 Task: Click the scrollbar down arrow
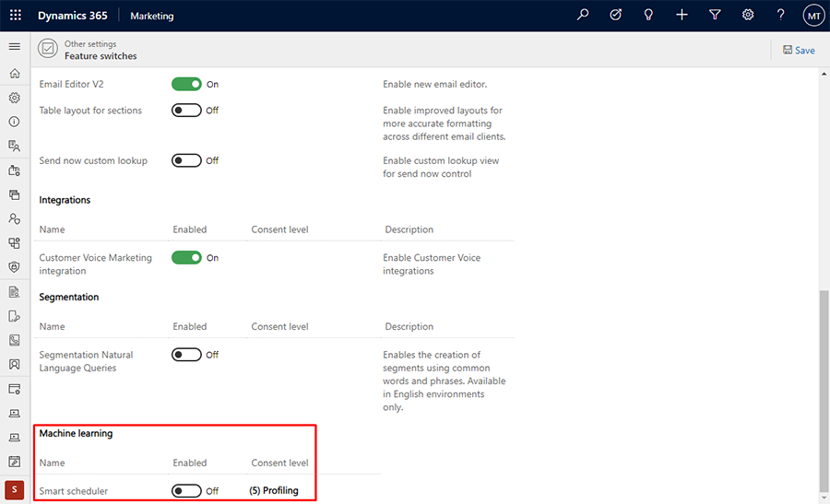[824, 498]
